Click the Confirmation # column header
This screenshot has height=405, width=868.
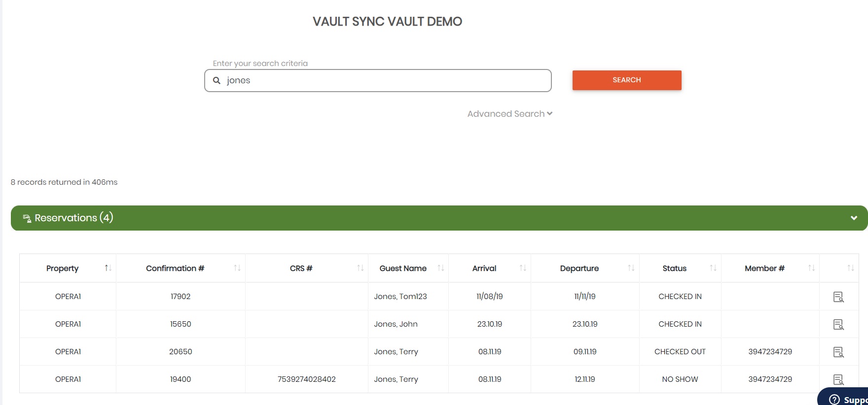pyautogui.click(x=175, y=269)
